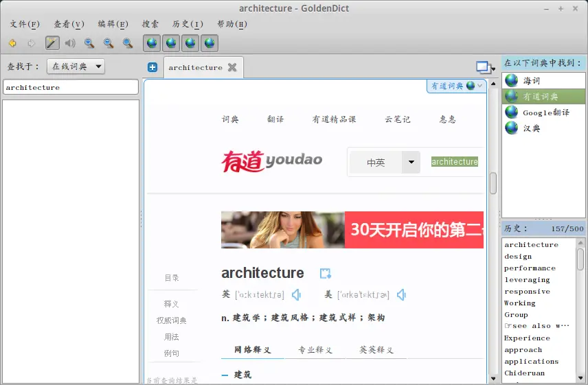
Task: Toggle the first globe dictionary button
Action: pyautogui.click(x=152, y=43)
